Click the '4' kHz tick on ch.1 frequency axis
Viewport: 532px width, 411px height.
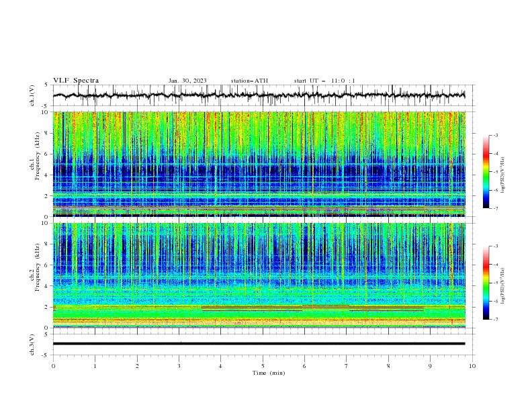pyautogui.click(x=47, y=175)
